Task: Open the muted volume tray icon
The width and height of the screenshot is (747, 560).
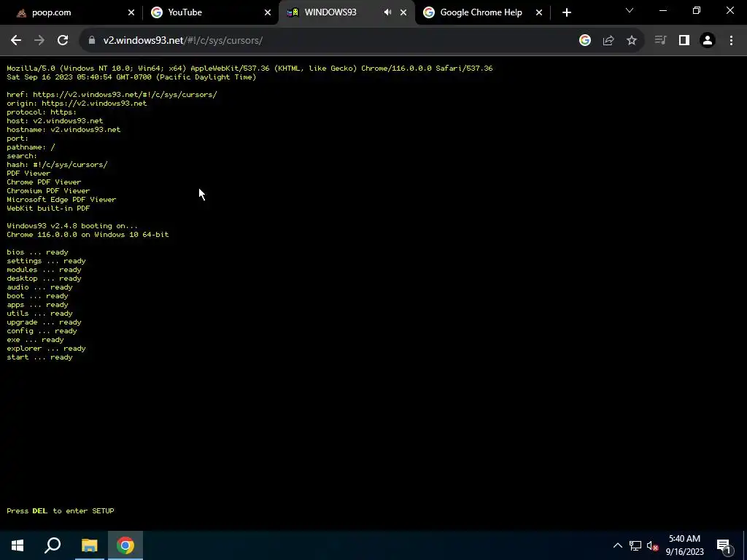Action: tap(653, 545)
